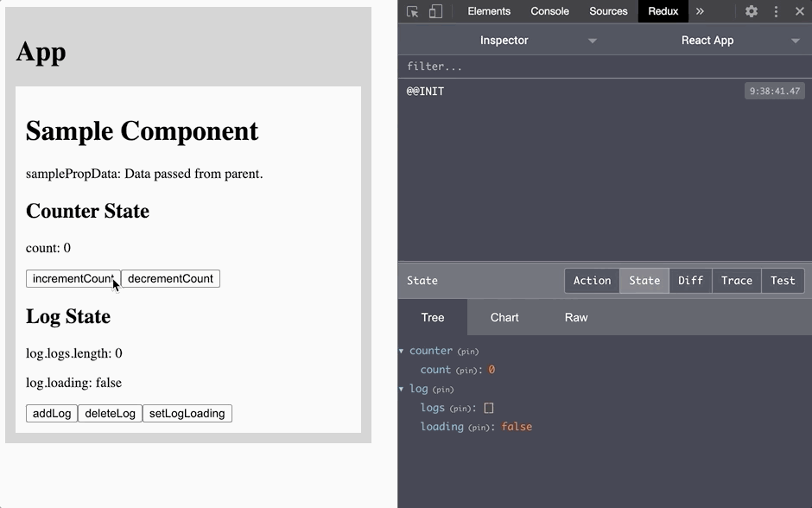Click the false value of loading
Screen dimensions: 812x508
(517, 427)
